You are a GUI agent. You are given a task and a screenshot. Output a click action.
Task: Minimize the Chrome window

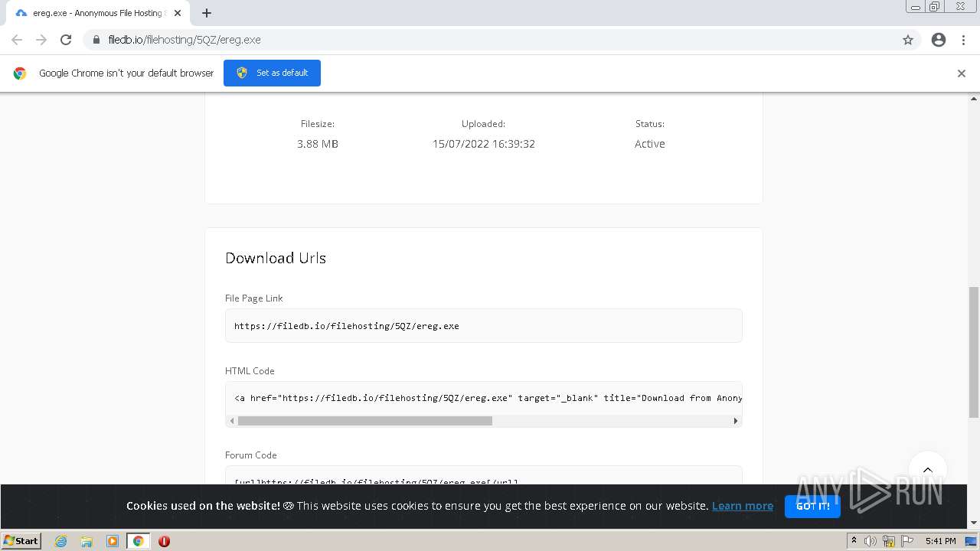click(x=916, y=6)
